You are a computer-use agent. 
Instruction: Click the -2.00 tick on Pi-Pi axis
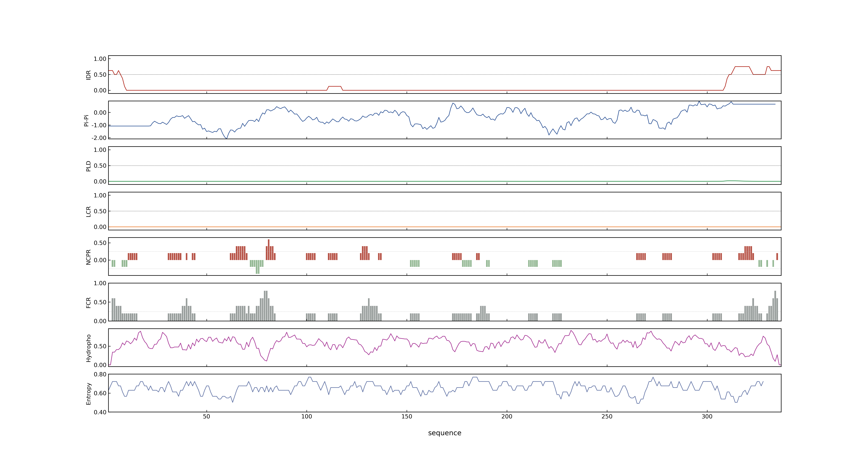(99, 138)
